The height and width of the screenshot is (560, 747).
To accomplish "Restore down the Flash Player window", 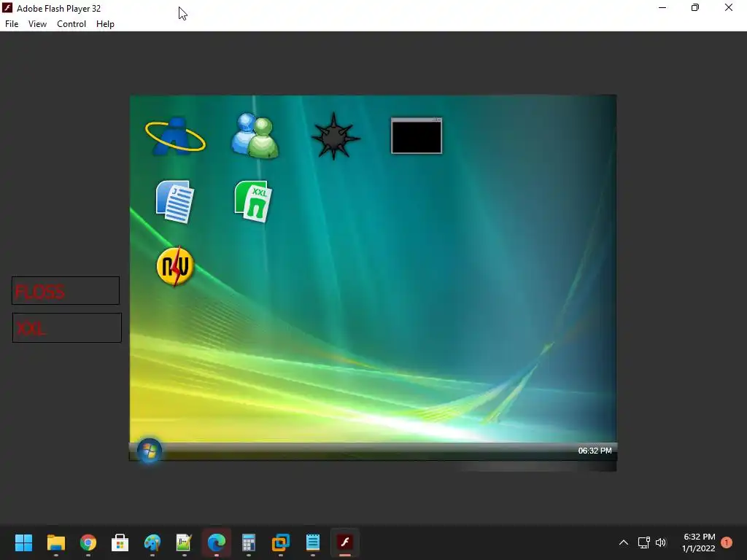I will (x=695, y=7).
